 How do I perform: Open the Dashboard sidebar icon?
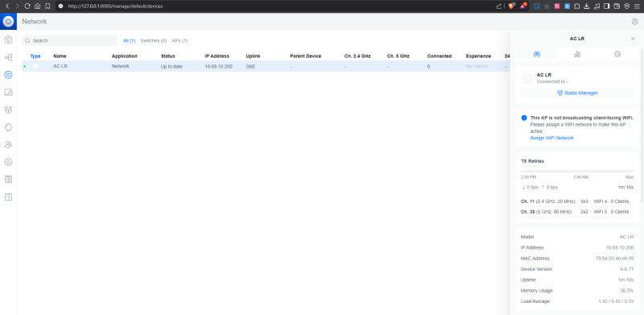pyautogui.click(x=8, y=40)
